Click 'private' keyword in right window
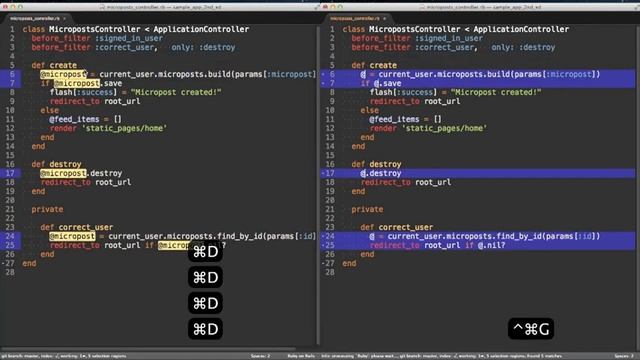 tap(367, 209)
